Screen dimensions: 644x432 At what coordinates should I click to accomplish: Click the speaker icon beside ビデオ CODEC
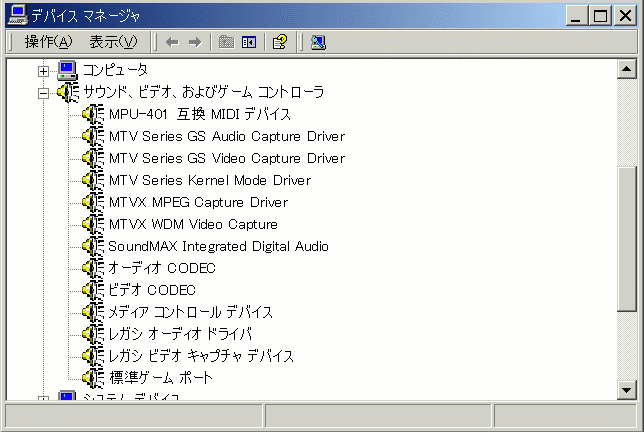(92, 290)
